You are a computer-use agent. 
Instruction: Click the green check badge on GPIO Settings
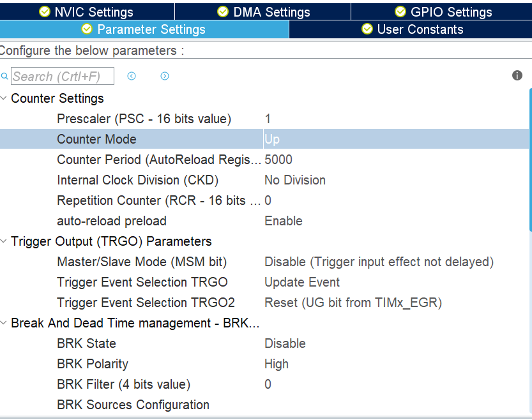click(x=400, y=11)
